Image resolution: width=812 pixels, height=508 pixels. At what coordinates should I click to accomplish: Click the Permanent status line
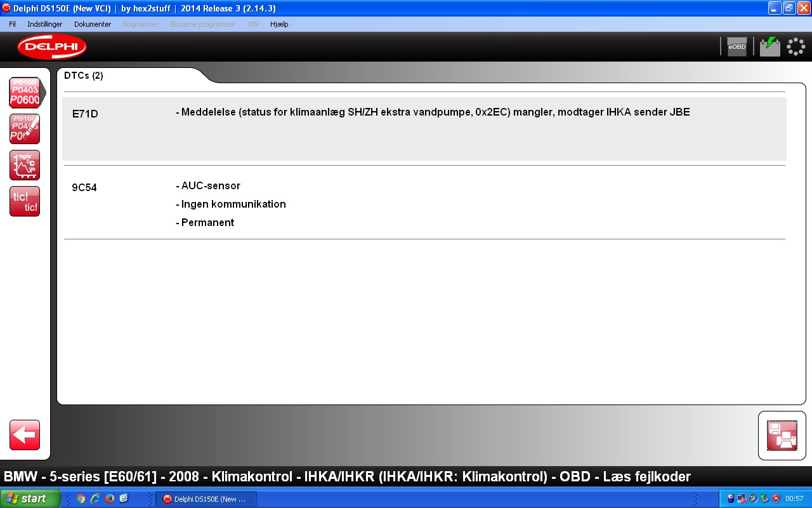point(205,223)
